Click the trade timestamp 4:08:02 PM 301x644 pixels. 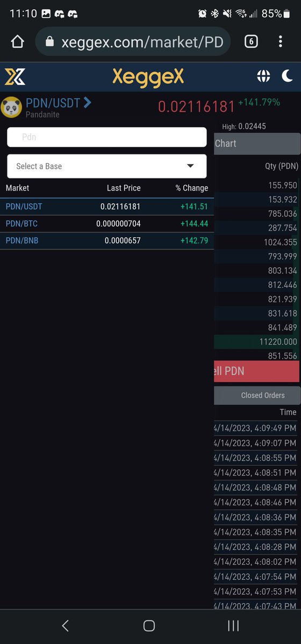click(x=255, y=561)
